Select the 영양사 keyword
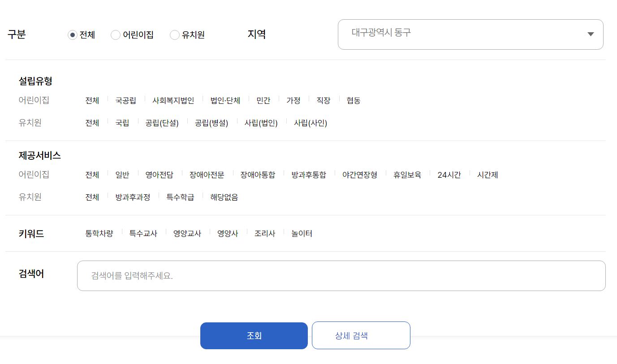 [228, 233]
